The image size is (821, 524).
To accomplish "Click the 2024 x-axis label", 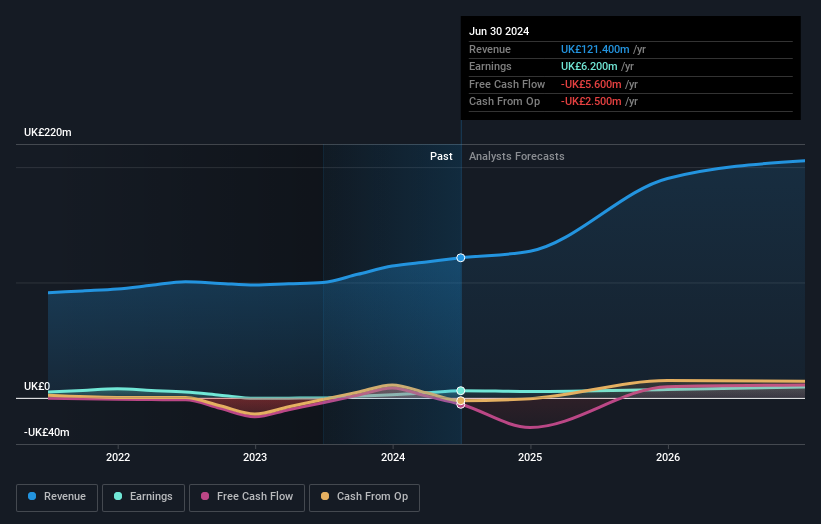I will pyautogui.click(x=393, y=457).
